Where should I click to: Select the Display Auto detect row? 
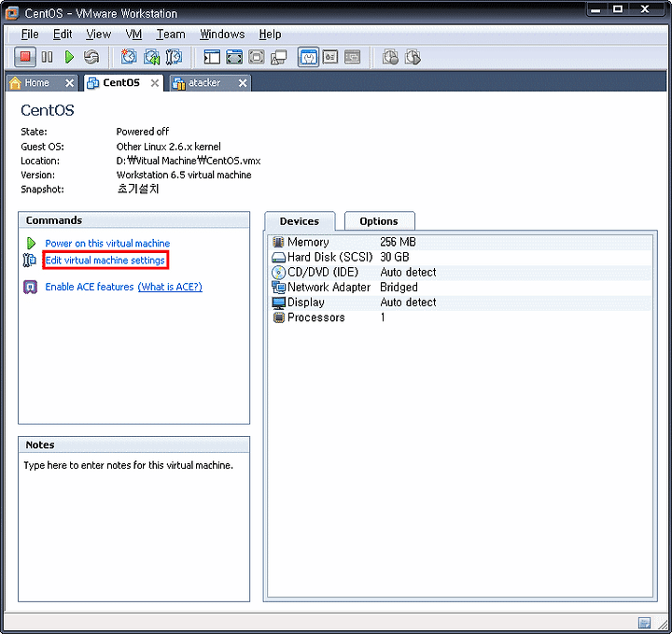(x=460, y=303)
